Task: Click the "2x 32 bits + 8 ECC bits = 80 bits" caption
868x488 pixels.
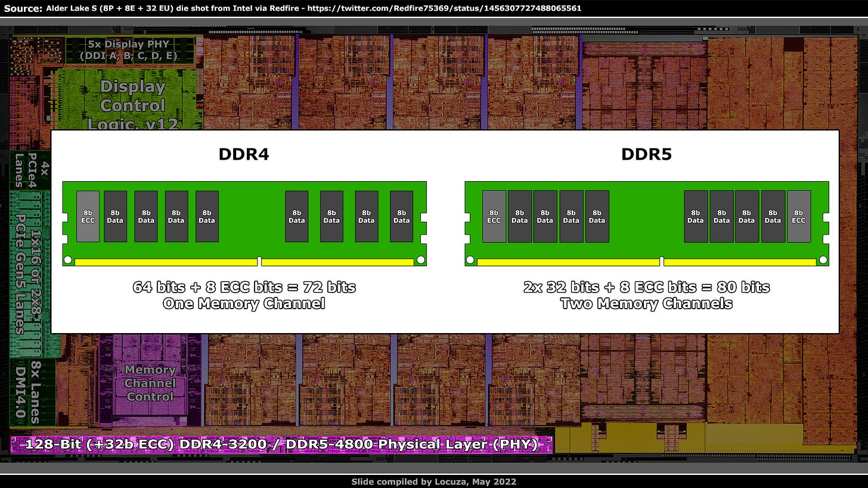Action: [x=647, y=287]
